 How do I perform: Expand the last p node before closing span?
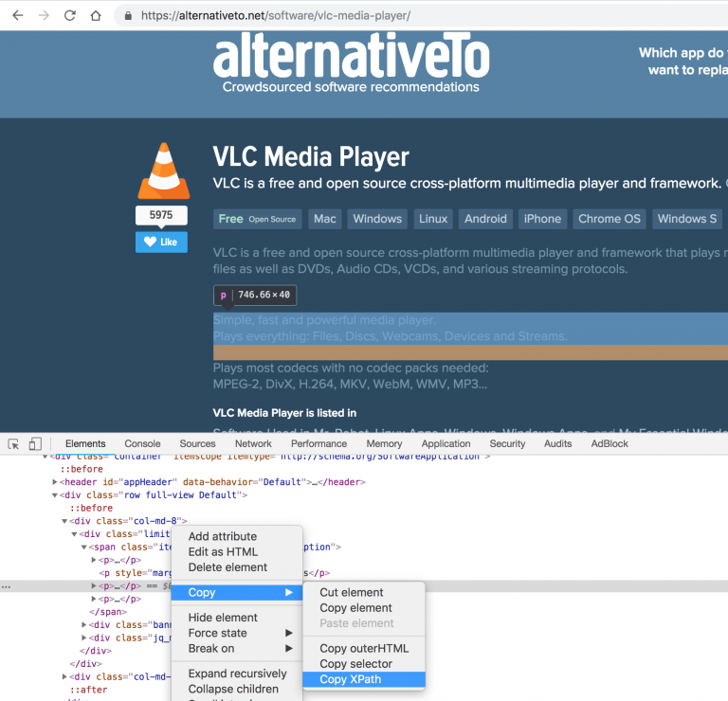pos(94,599)
